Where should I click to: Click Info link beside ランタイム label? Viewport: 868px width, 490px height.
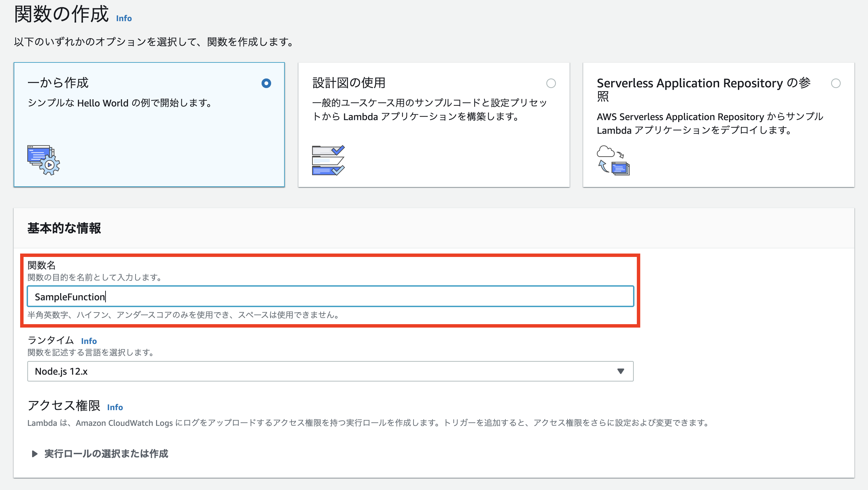click(x=88, y=341)
